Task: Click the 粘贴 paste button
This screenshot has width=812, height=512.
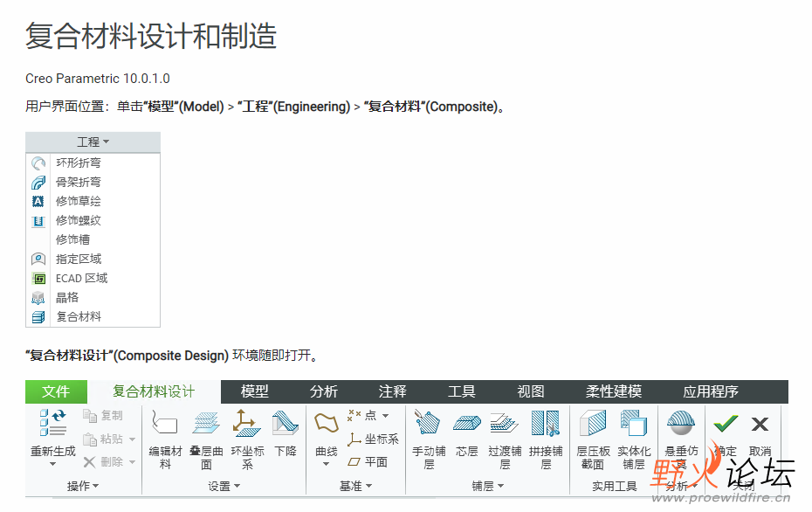Action: 103,439
